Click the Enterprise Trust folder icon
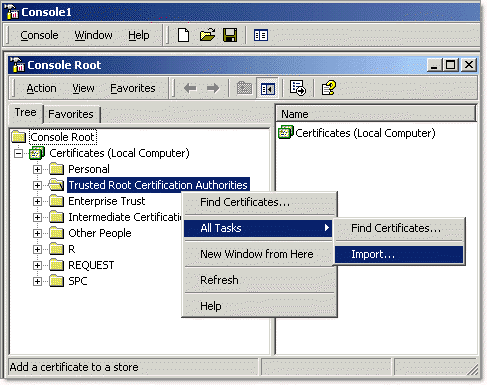487x385 pixels. (x=57, y=201)
